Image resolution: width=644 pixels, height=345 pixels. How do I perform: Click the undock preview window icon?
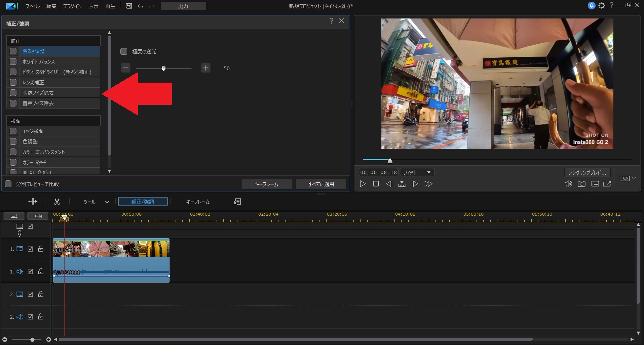point(607,184)
